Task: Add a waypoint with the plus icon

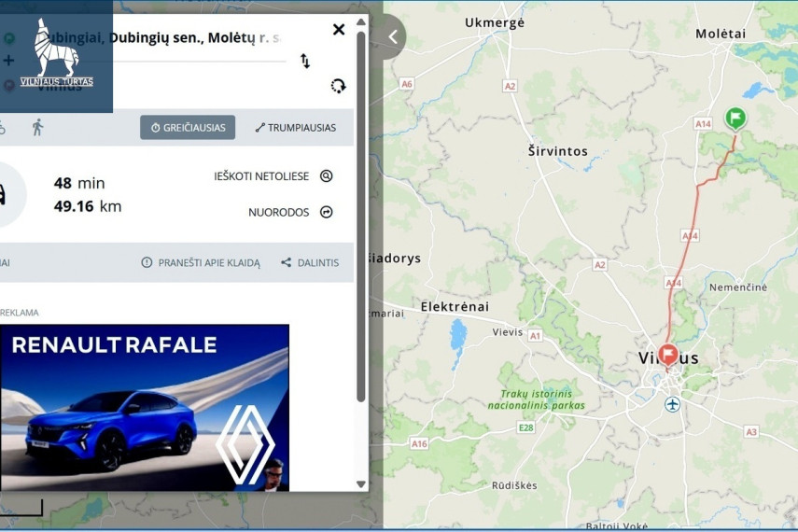Action: coord(8,61)
